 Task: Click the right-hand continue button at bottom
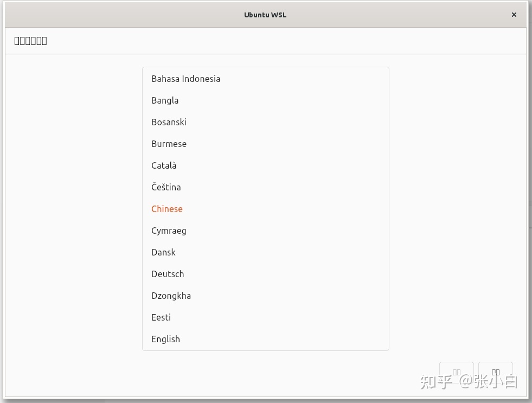pos(495,373)
